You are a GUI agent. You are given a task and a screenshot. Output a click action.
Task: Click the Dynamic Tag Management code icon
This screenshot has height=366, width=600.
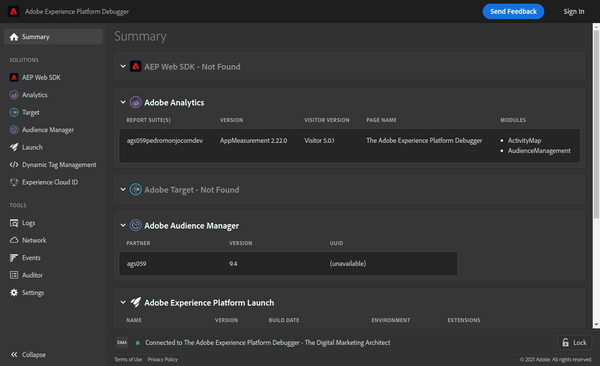14,165
